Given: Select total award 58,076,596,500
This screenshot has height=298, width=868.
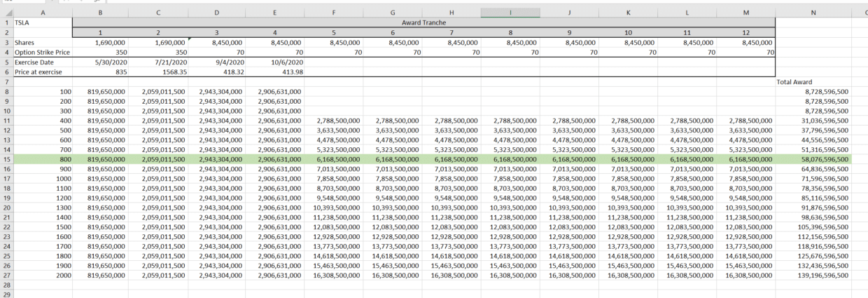Looking at the screenshot, I should click(813, 160).
